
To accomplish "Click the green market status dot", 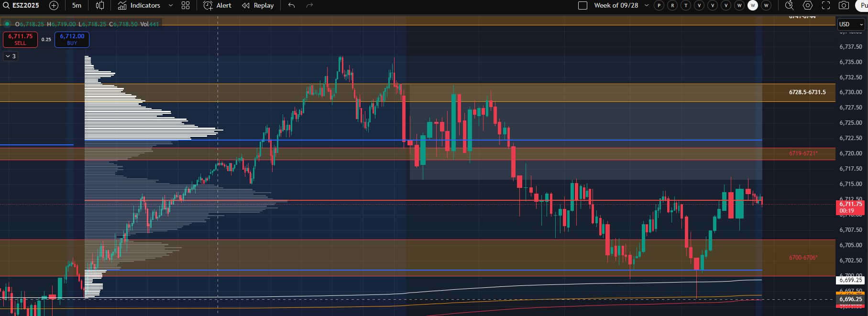I will pos(7,24).
